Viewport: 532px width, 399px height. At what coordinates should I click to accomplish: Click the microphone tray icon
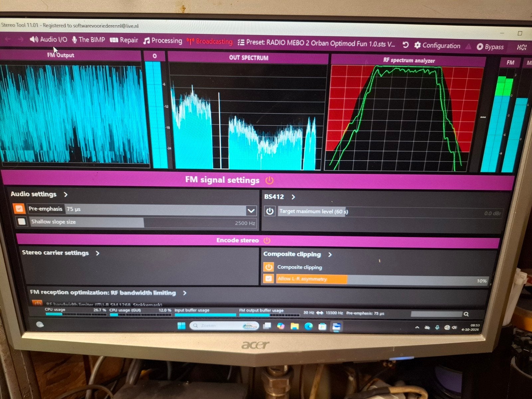click(x=437, y=328)
